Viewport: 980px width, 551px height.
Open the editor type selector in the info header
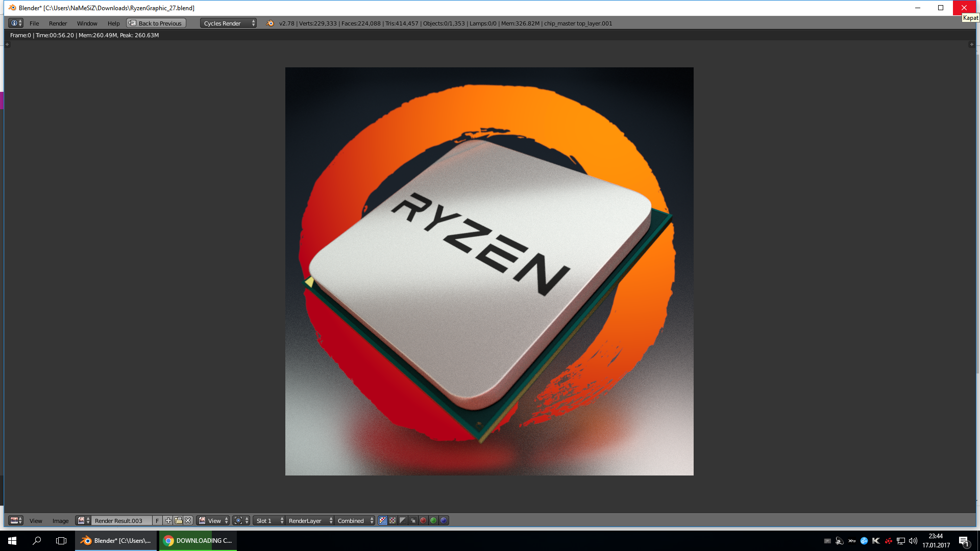pyautogui.click(x=16, y=23)
